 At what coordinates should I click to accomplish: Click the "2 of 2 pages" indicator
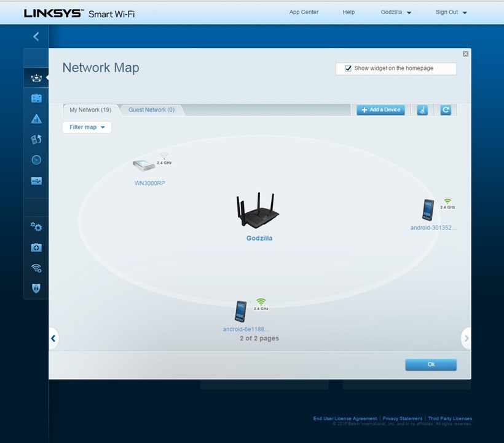tap(259, 338)
